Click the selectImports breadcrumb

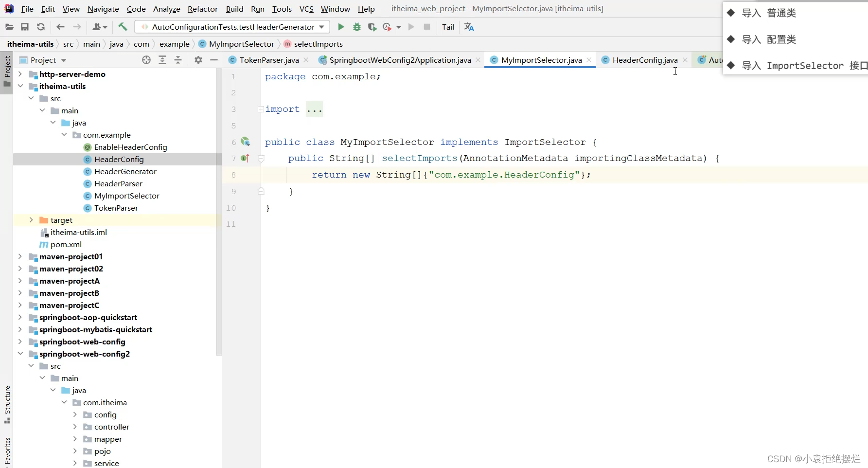(319, 44)
